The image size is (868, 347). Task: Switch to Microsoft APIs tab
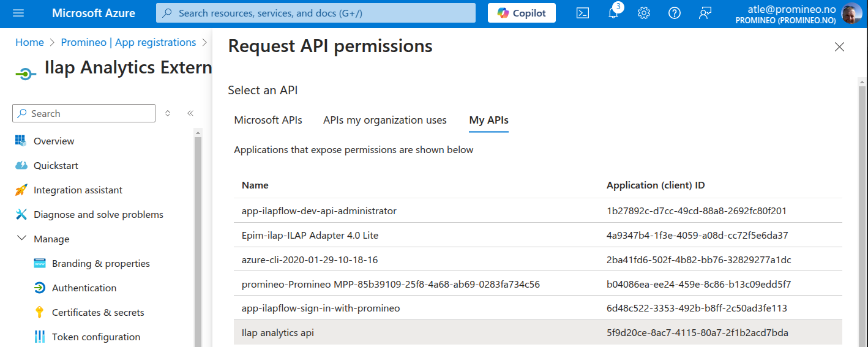(x=268, y=120)
